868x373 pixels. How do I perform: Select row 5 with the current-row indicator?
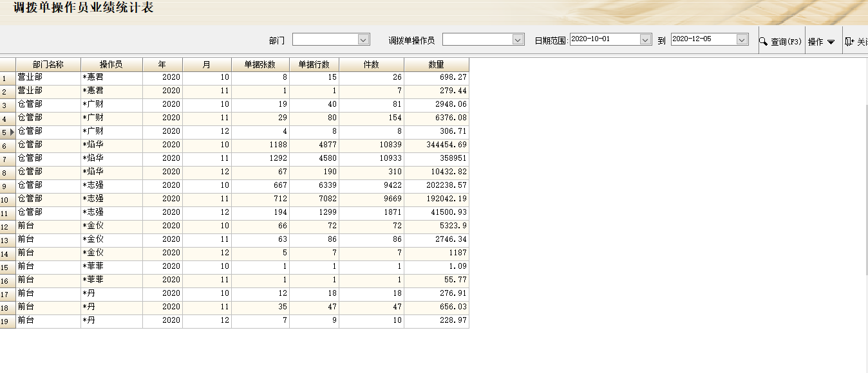(8, 132)
